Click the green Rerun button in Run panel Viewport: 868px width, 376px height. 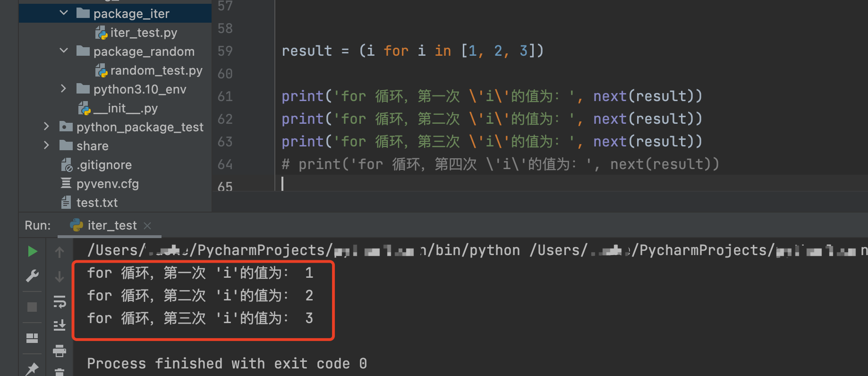[32, 251]
